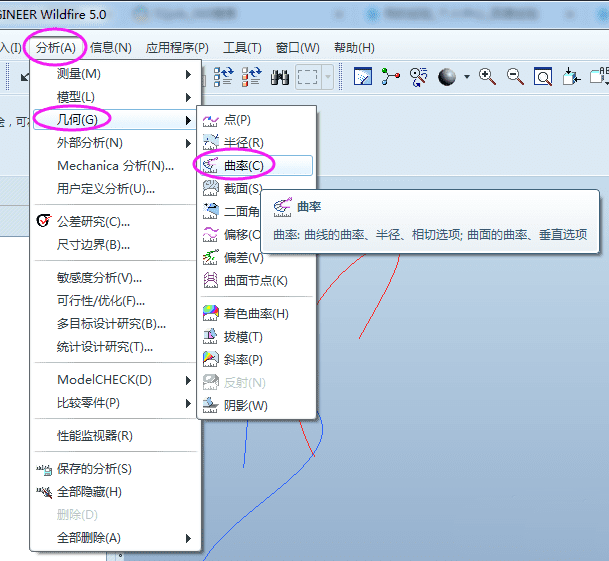Select 着色曲率(H) analysis

256,314
